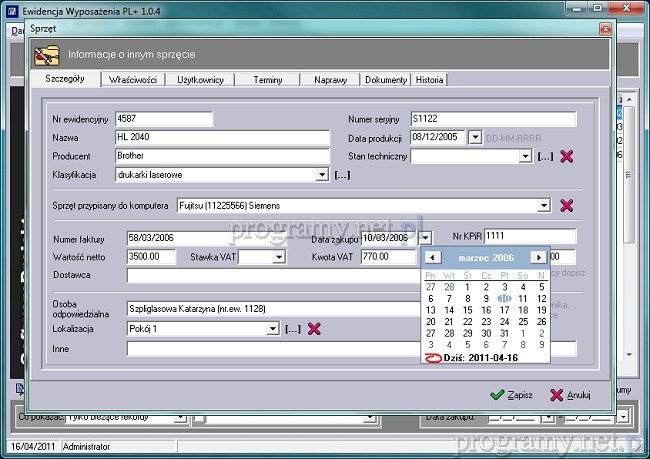Expand the Klasyfikacja dropdown
The image size is (650, 459).
322,175
